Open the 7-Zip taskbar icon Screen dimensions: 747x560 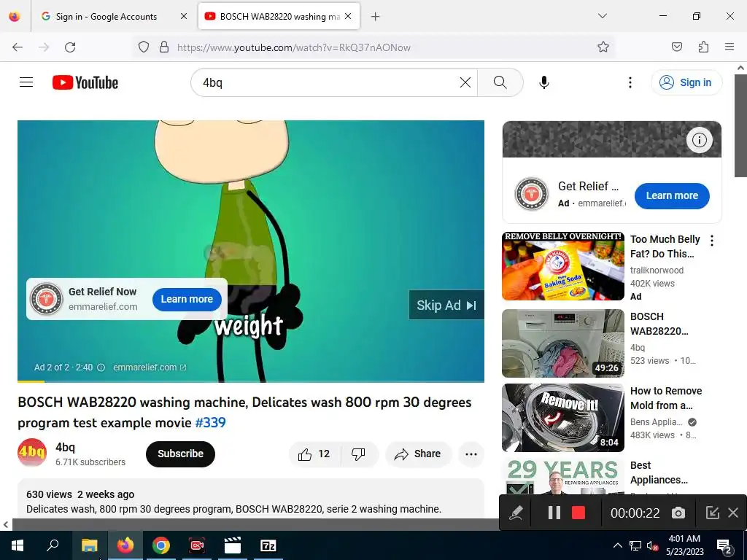coord(268,545)
